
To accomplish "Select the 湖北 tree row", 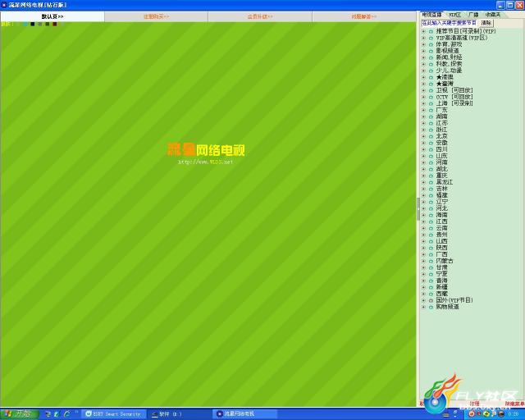I will (441, 169).
